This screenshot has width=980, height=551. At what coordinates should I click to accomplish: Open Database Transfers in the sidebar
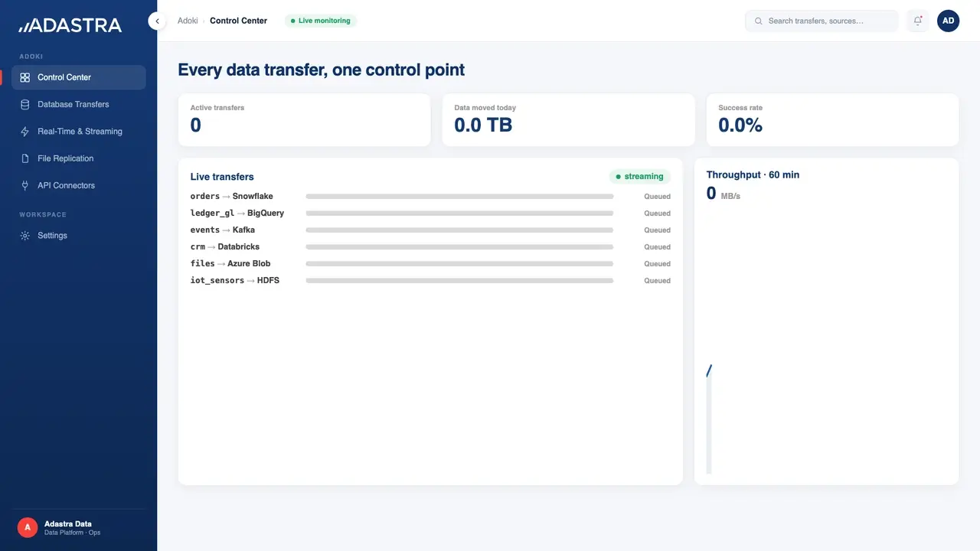[78, 104]
